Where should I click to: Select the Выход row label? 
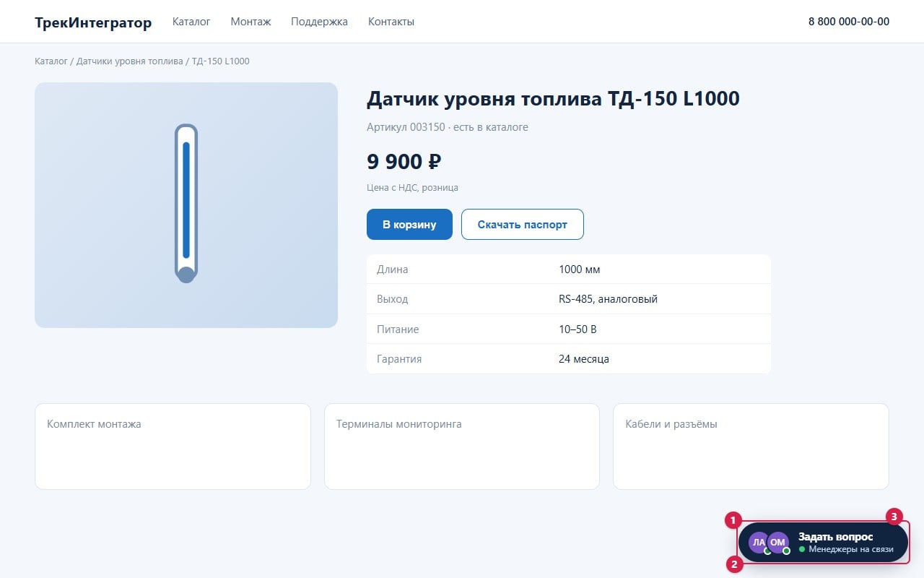click(392, 299)
